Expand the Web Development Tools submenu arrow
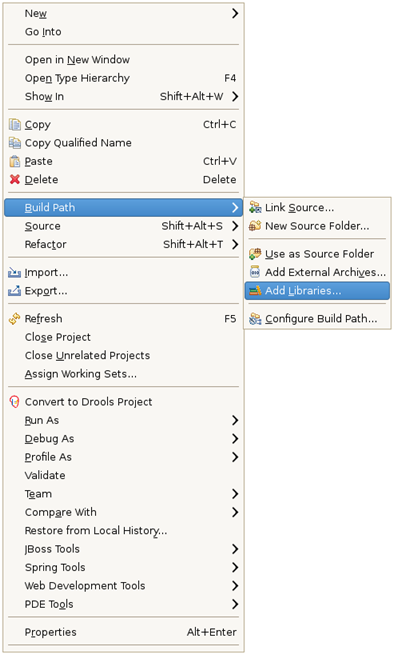This screenshot has width=393, height=654. tap(235, 586)
